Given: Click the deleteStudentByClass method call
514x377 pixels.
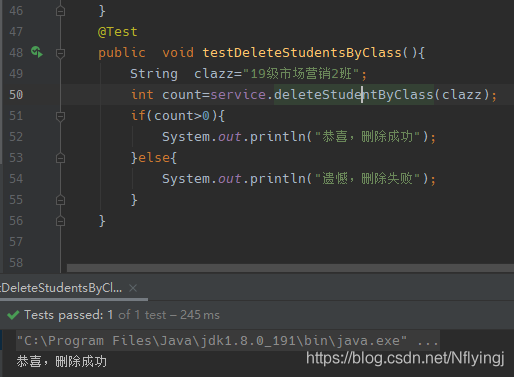Looking at the screenshot, I should coord(354,95).
